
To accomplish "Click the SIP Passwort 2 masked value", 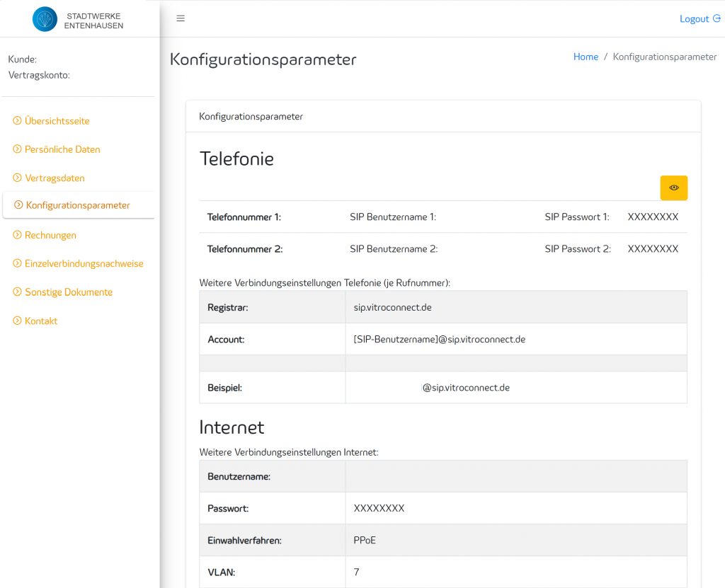I will (x=653, y=248).
